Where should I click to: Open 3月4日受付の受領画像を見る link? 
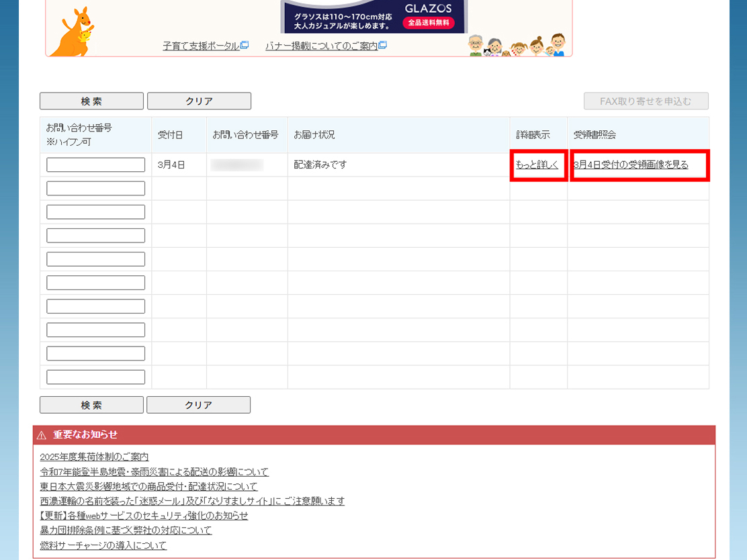click(x=631, y=165)
